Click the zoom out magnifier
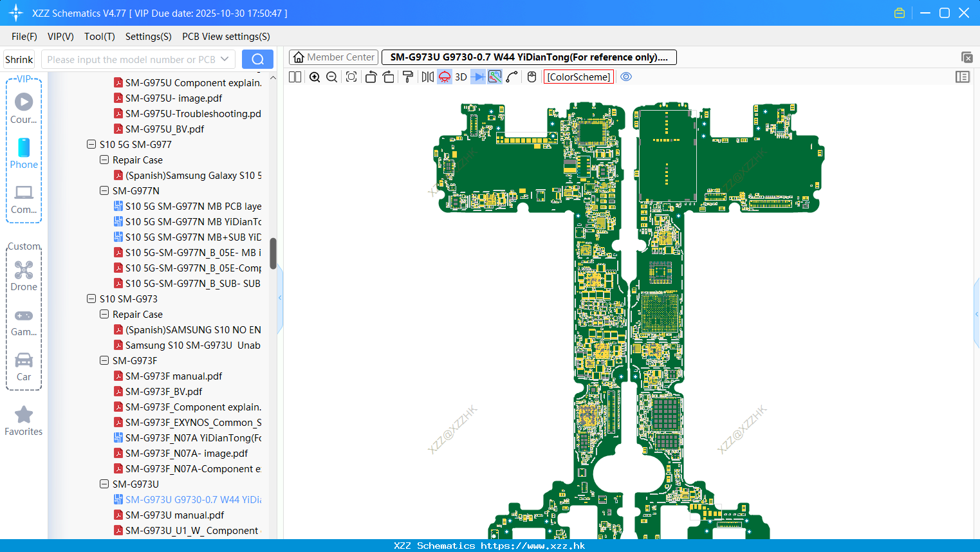Viewport: 980px width, 552px height. [331, 77]
